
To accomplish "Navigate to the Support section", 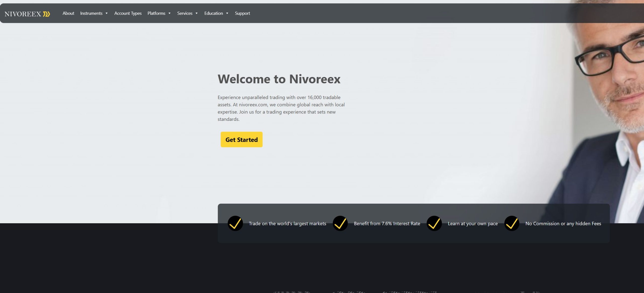I will [242, 13].
